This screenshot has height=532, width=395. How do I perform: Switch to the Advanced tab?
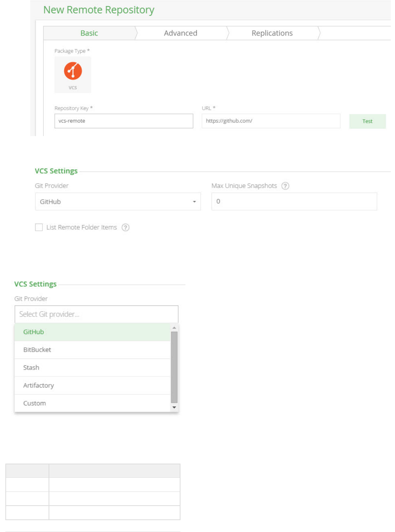tap(180, 33)
